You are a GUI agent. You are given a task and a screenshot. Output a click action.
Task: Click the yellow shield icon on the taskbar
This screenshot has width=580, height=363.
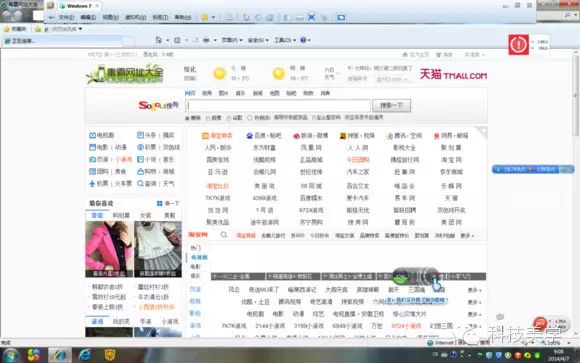(x=110, y=355)
